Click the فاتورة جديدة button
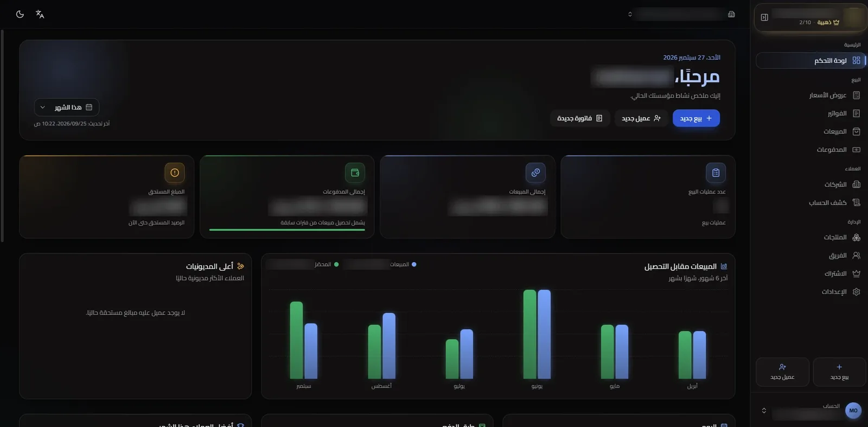This screenshot has width=868, height=427. pos(580,118)
